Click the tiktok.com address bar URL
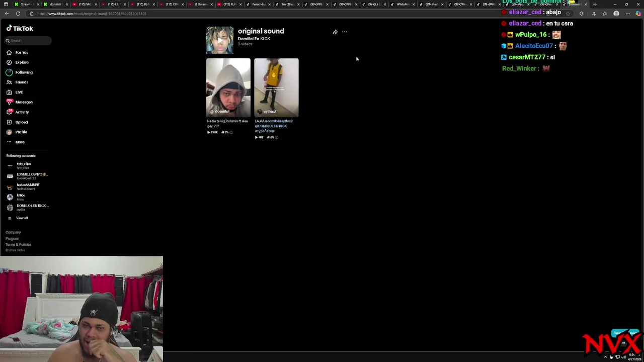Image resolution: width=644 pixels, height=362 pixels. [x=92, y=14]
